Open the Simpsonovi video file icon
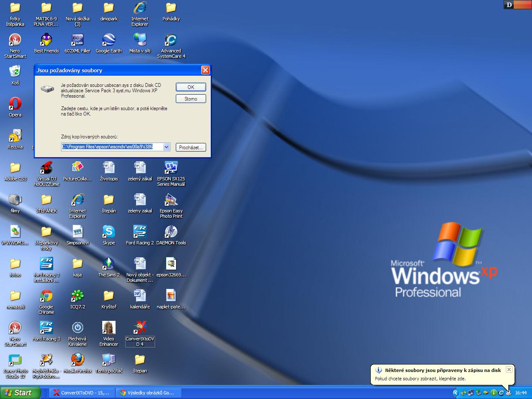Viewport: 532px width, 399px height. [x=78, y=235]
